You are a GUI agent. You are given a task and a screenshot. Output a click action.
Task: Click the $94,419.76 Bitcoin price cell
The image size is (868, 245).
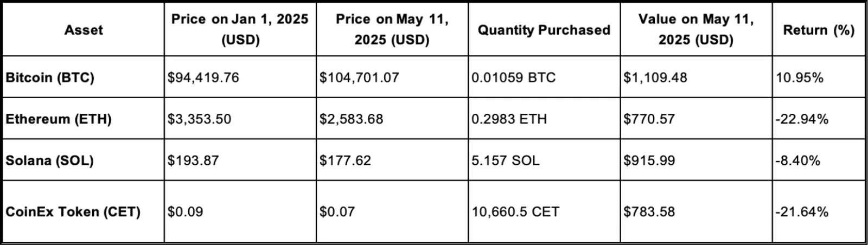coord(240,77)
